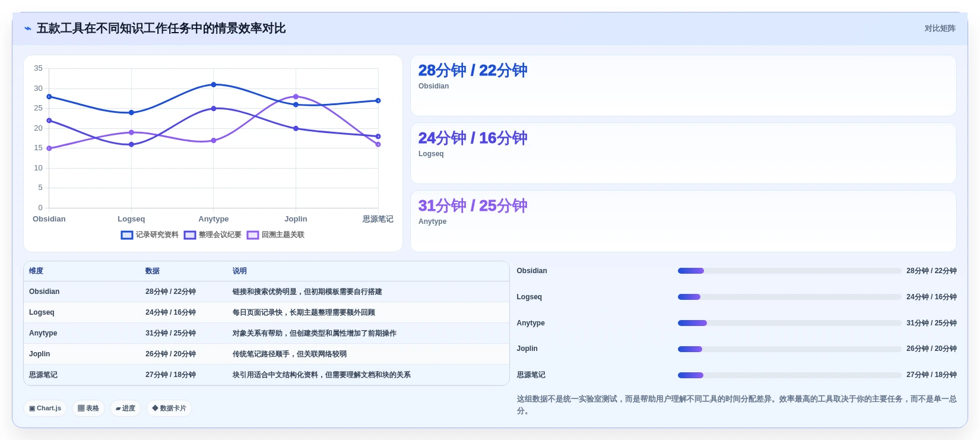Select the Chart.js chip
Image resolution: width=980 pixels, height=440 pixels.
tap(45, 409)
